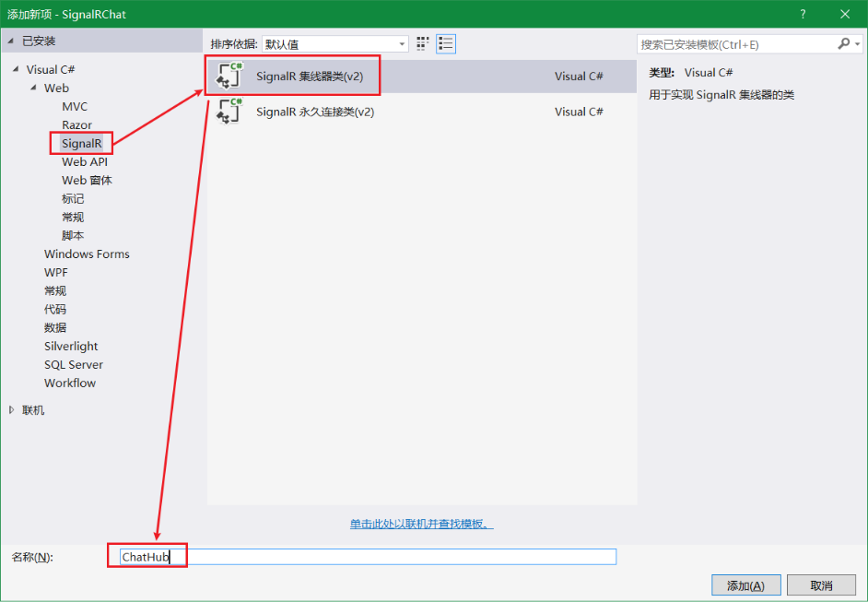Select SQL Server category
Viewport: 868px width, 602px height.
[74, 365]
